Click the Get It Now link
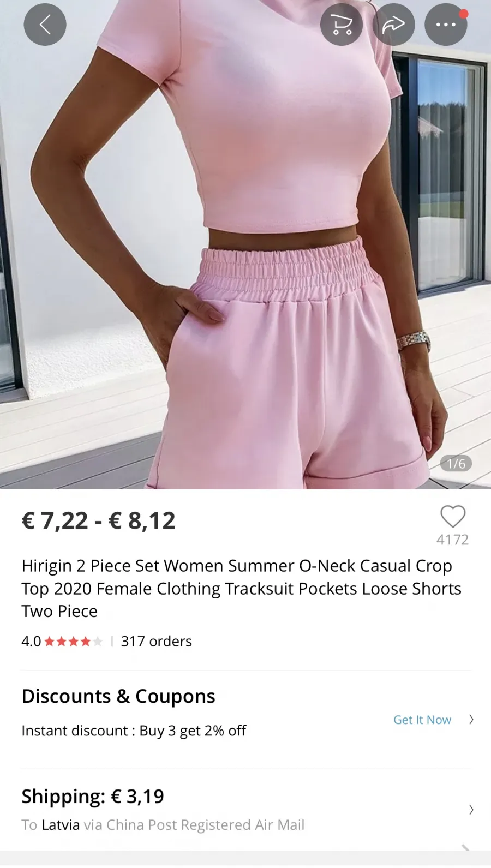Image resolution: width=491 pixels, height=868 pixels. [422, 720]
